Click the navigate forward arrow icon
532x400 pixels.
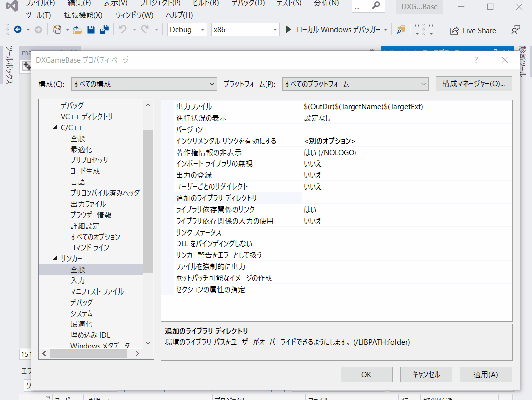pos(38,30)
